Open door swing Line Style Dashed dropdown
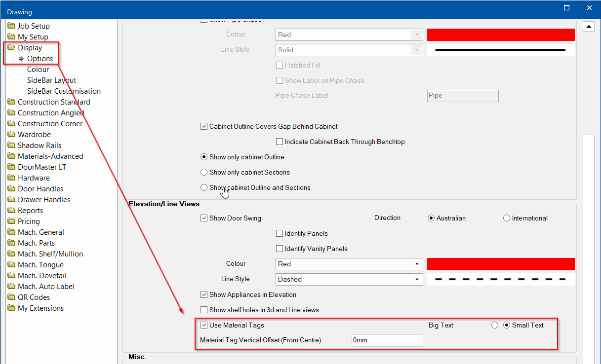 349,279
